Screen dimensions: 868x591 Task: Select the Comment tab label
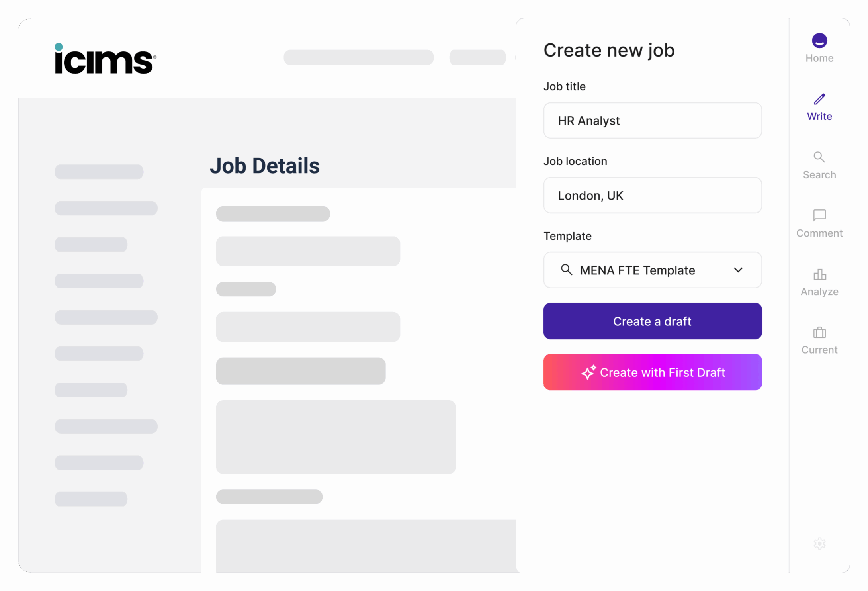click(x=819, y=233)
